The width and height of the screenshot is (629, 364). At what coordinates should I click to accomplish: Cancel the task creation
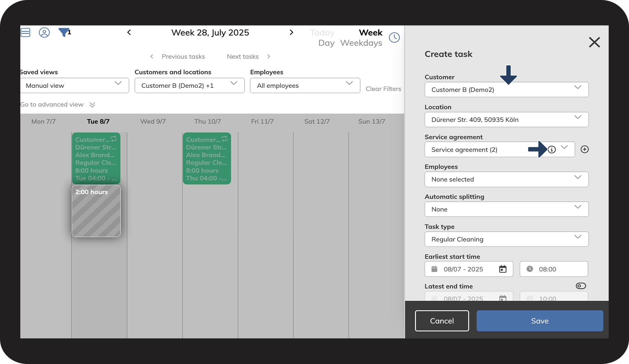tap(442, 321)
